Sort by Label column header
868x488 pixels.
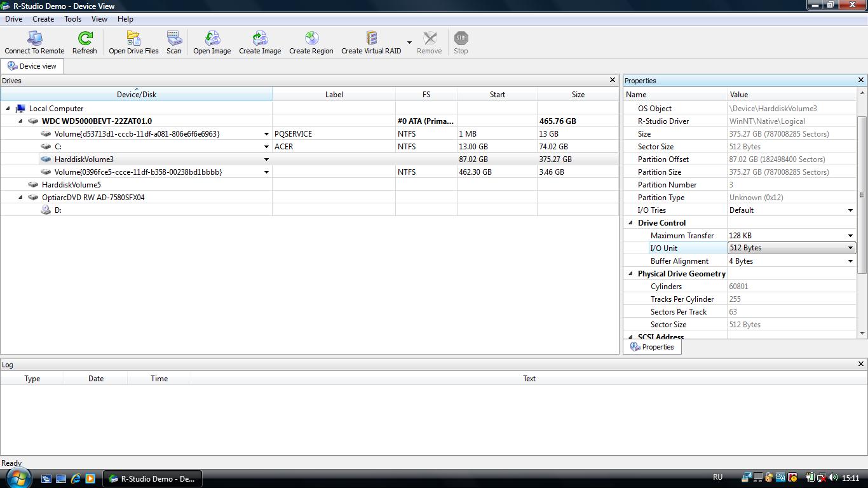(334, 94)
